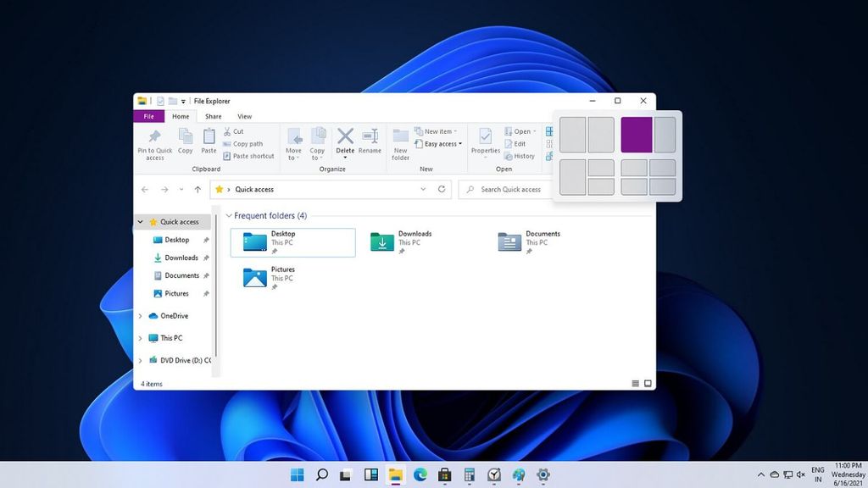Click the Paste shortcut icon
Image resolution: width=868 pixels, height=488 pixels.
click(x=225, y=157)
